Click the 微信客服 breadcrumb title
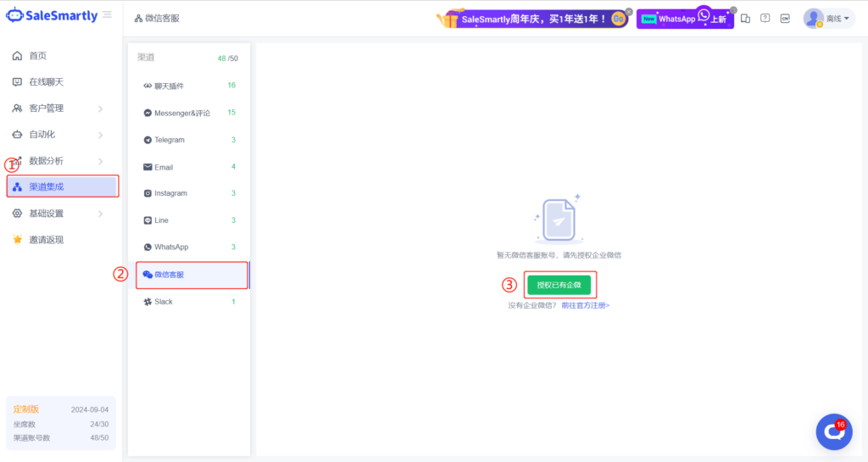Screen dimensions: 868x462 coord(162,19)
